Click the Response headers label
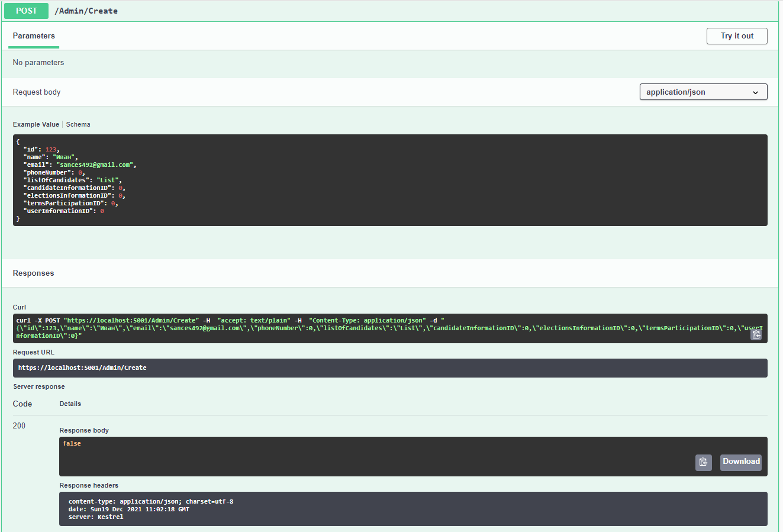 (89, 485)
